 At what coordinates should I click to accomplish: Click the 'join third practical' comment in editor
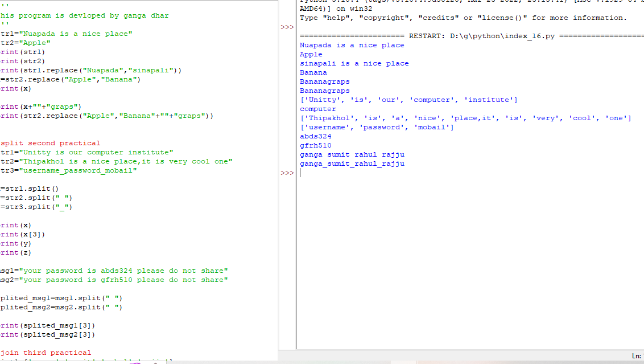(46, 353)
